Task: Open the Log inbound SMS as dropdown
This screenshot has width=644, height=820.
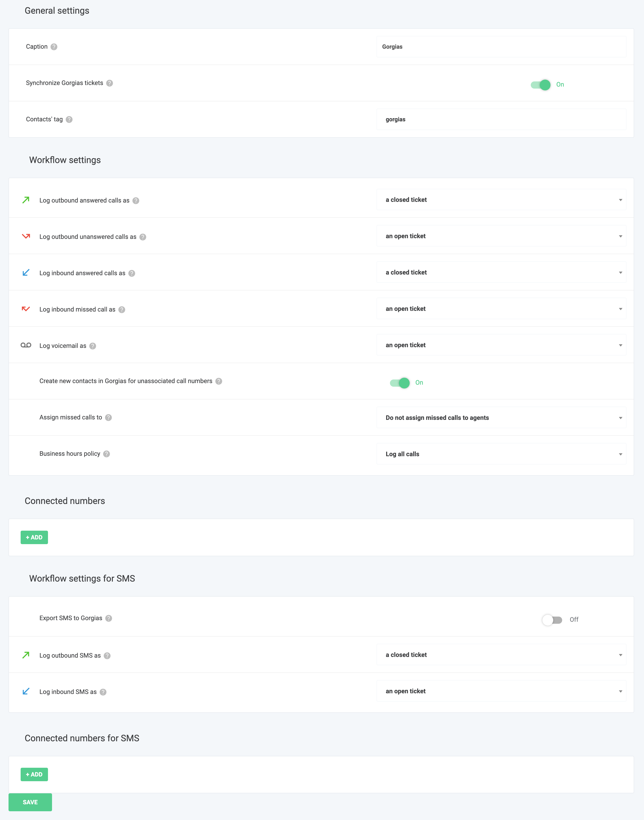Action: coord(501,691)
